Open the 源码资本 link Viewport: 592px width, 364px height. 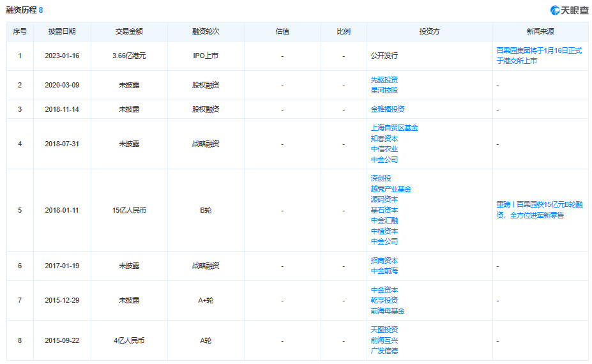[384, 199]
